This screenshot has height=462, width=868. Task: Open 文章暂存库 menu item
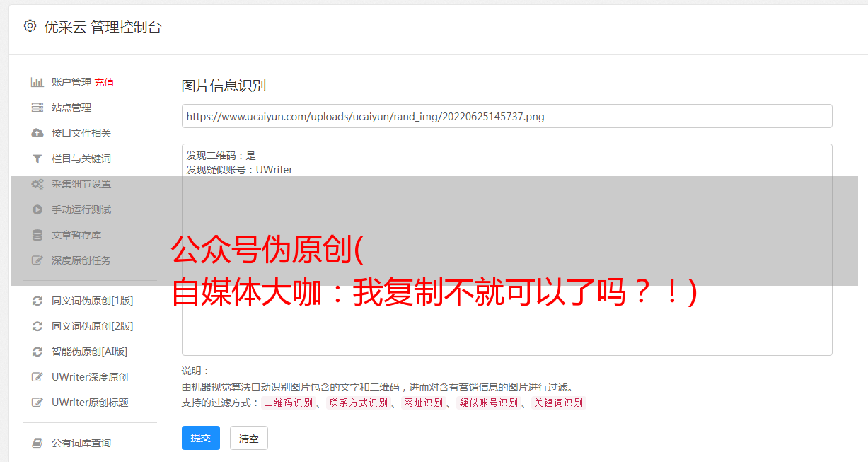tap(76, 235)
